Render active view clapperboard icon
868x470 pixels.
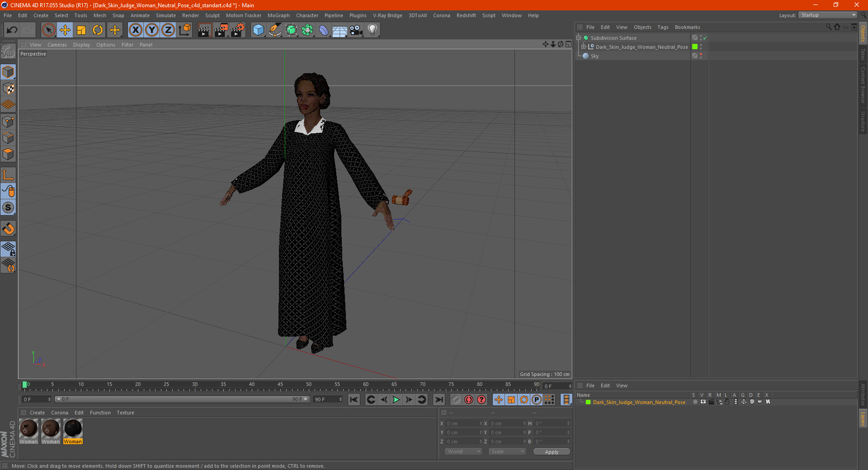(x=204, y=30)
